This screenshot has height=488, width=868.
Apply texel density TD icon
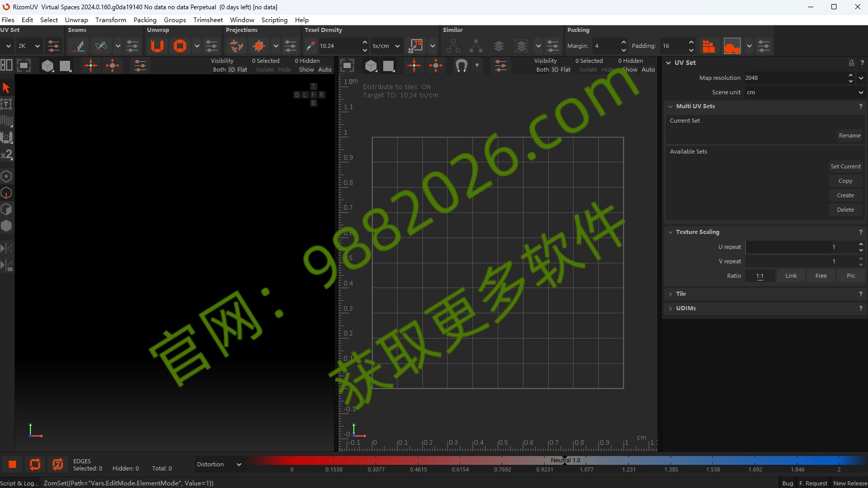416,46
